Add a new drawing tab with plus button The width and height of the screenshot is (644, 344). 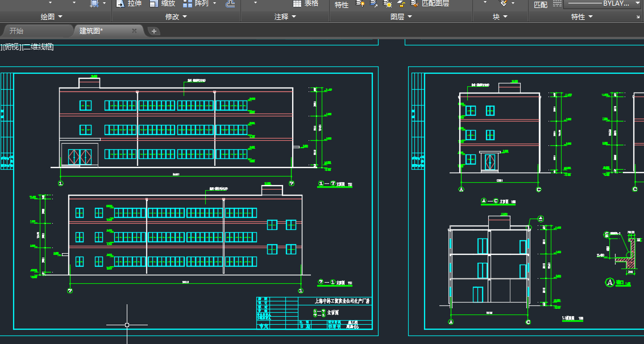(x=153, y=31)
